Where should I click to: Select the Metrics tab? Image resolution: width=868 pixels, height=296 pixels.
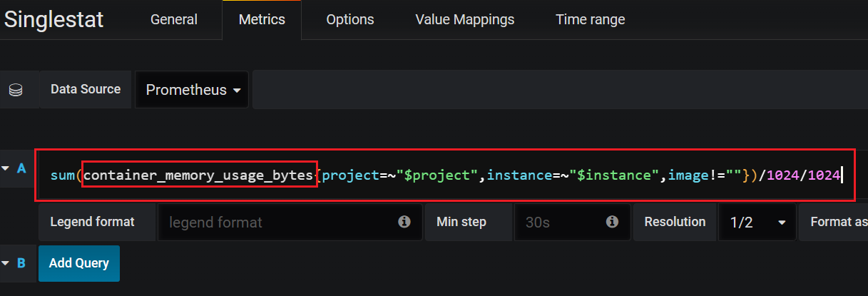pos(262,20)
